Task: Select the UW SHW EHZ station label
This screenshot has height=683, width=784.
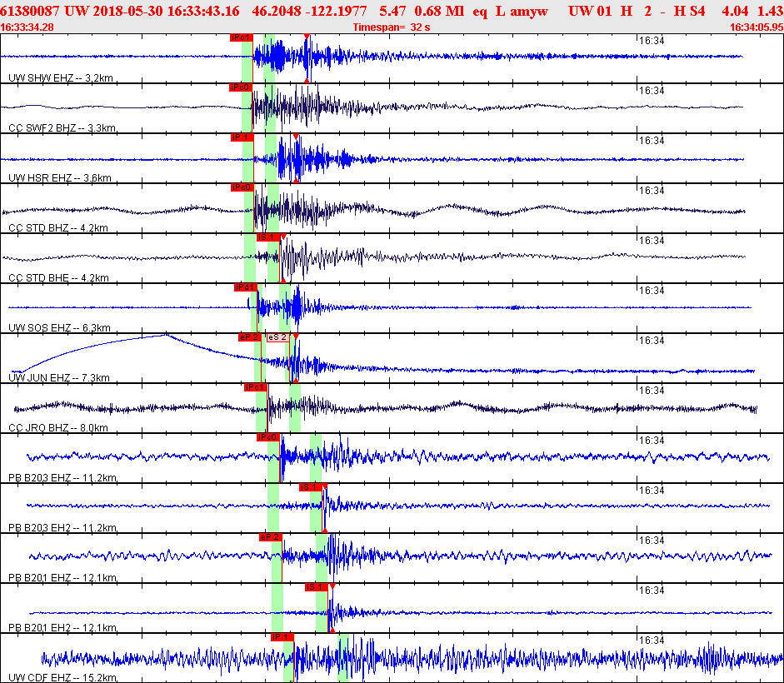Action: tap(61, 78)
